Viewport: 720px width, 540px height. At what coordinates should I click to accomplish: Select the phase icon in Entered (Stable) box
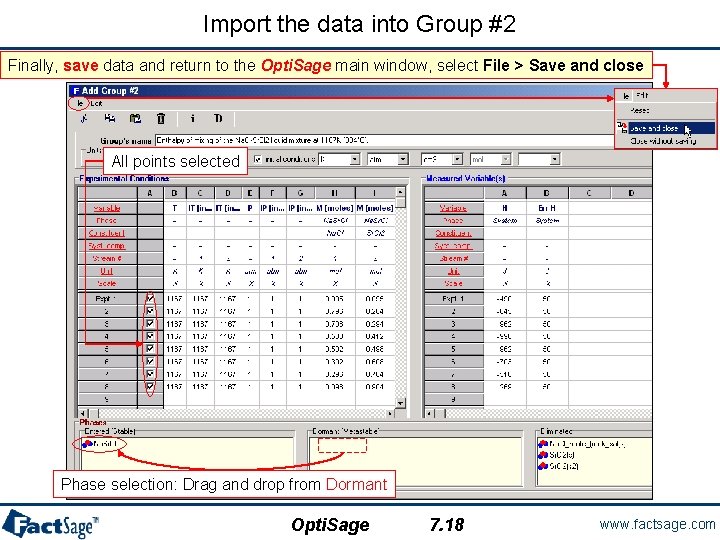coord(87,444)
